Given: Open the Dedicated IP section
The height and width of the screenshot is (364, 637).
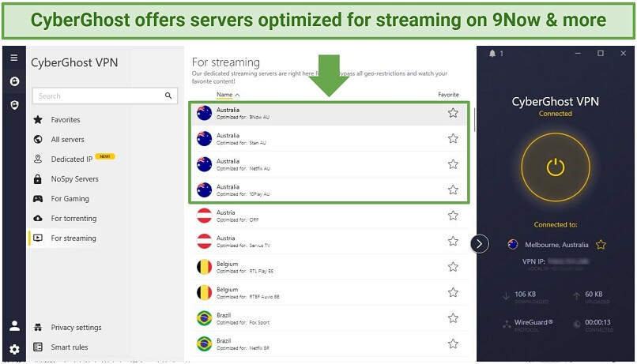Looking at the screenshot, I should (x=72, y=159).
